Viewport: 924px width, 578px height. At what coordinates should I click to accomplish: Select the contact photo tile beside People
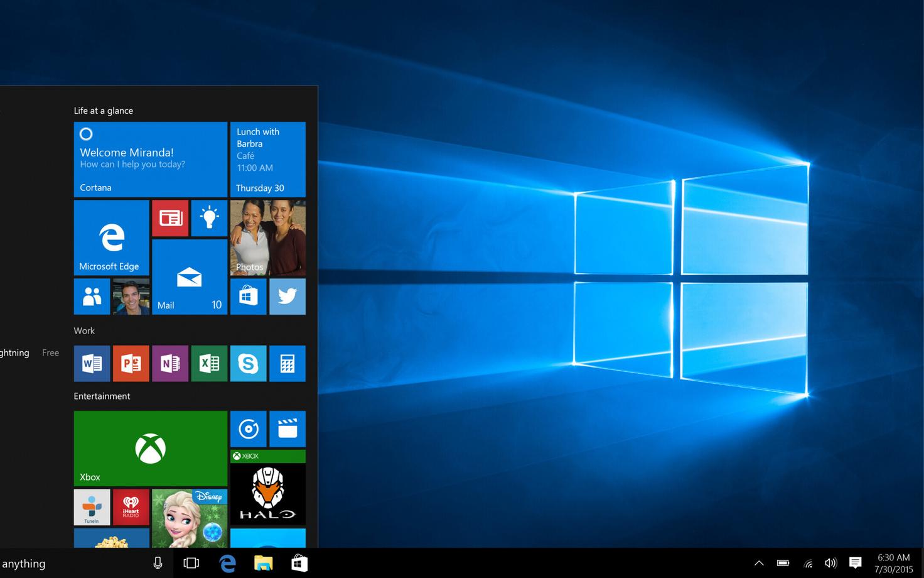pyautogui.click(x=131, y=297)
